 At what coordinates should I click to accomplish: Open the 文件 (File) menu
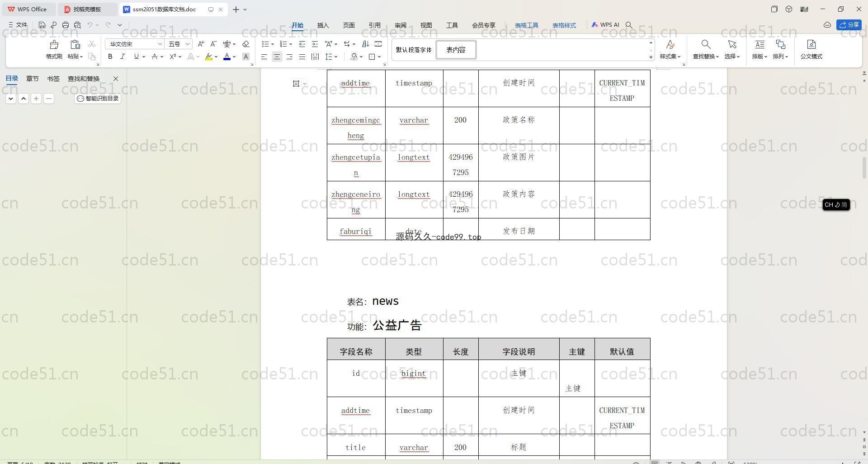coord(18,25)
